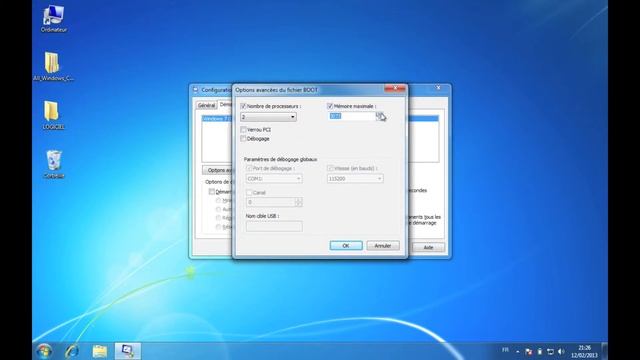The width and height of the screenshot is (640, 360).
Task: Click the Annuler button
Action: tap(383, 246)
